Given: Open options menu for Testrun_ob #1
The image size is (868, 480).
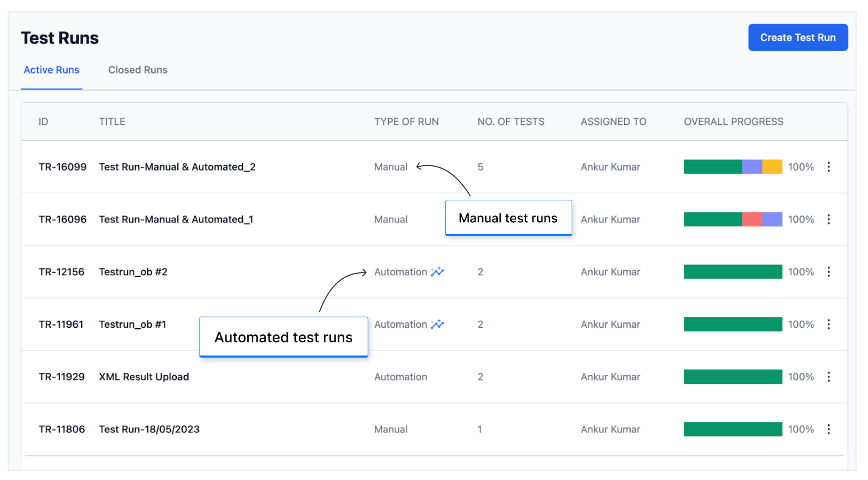Looking at the screenshot, I should coord(828,324).
